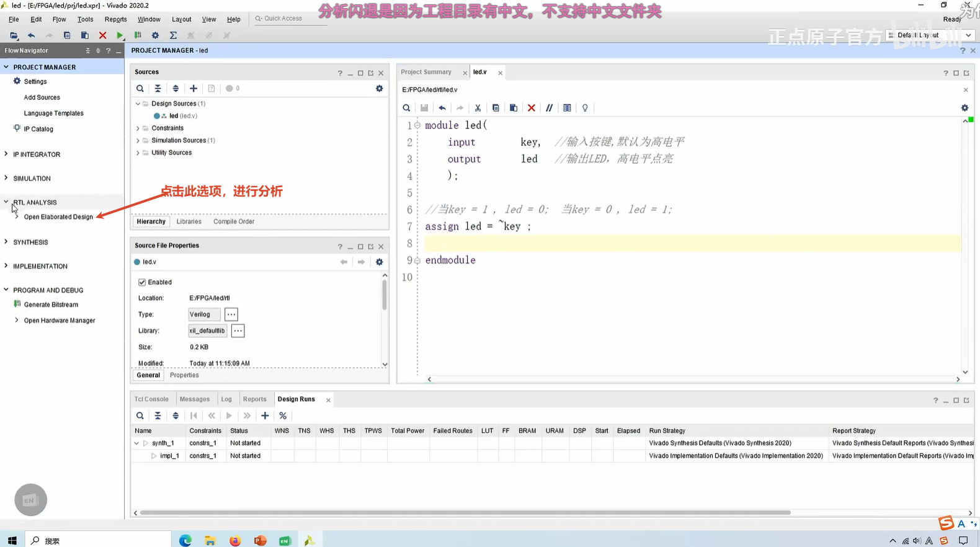The image size is (980, 547).
Task: Expand the IMPLEMENTATION section in Flow Navigator
Action: click(x=6, y=266)
